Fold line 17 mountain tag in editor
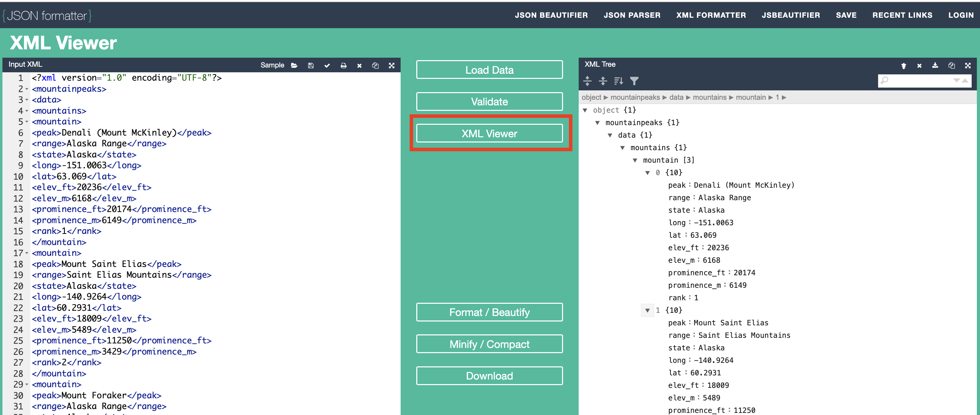 pos(27,253)
